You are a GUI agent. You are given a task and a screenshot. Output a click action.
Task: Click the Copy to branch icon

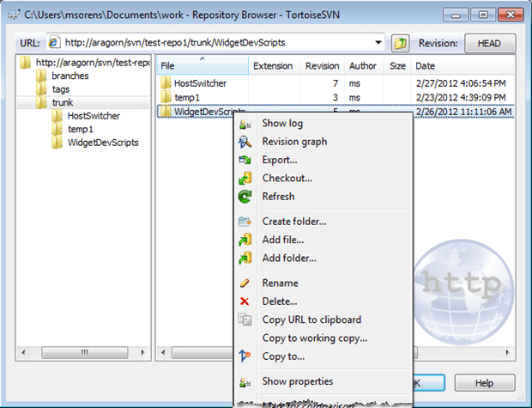coord(245,356)
